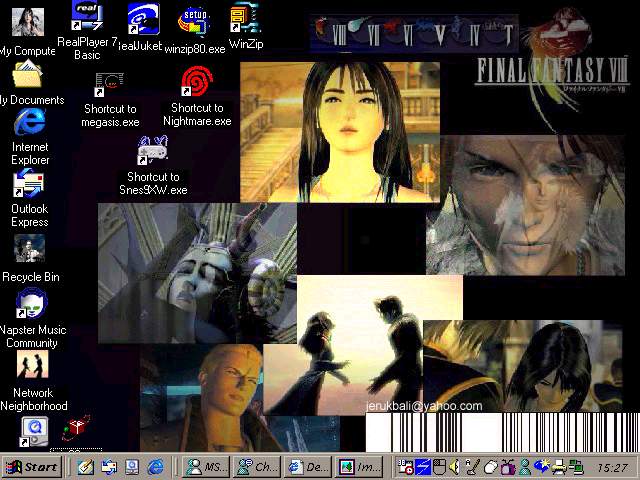Open the RealPlayer 7 Basic shortcut
Image resolution: width=640 pixels, height=480 pixels.
[x=87, y=17]
